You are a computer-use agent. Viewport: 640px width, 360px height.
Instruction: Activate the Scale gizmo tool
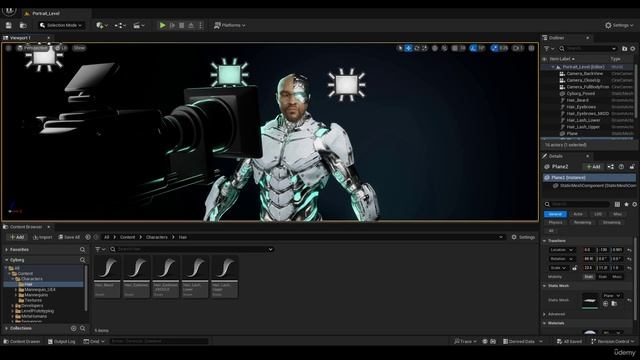[x=424, y=48]
